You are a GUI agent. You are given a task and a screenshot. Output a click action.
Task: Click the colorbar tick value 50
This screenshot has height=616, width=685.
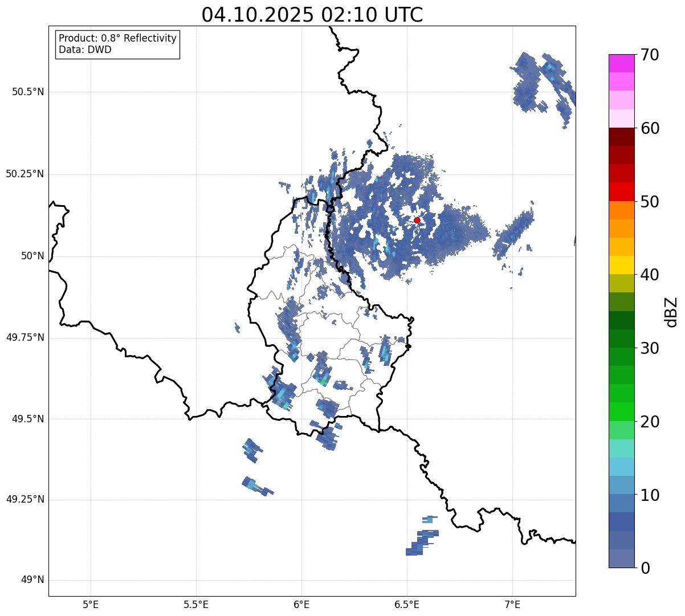pos(650,202)
